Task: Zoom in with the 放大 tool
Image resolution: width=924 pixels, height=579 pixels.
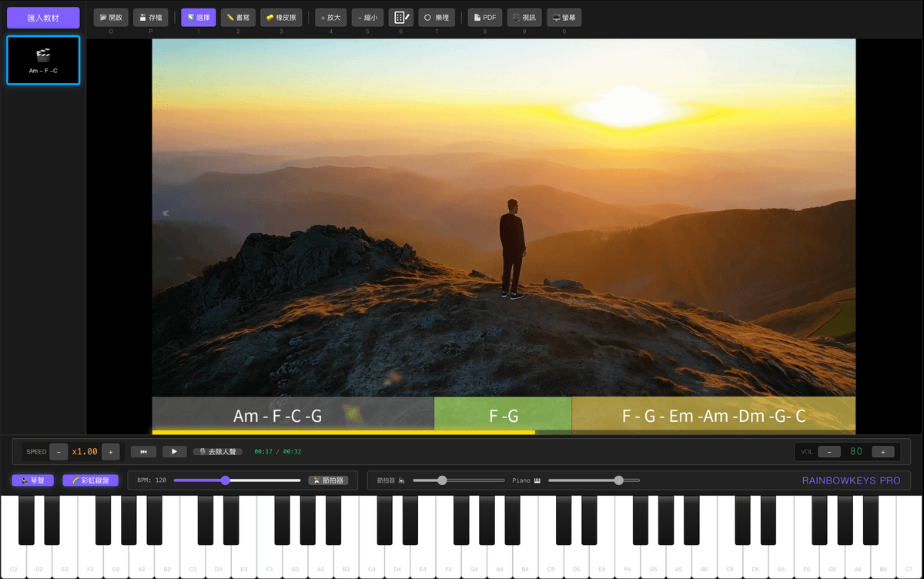Action: pos(330,16)
